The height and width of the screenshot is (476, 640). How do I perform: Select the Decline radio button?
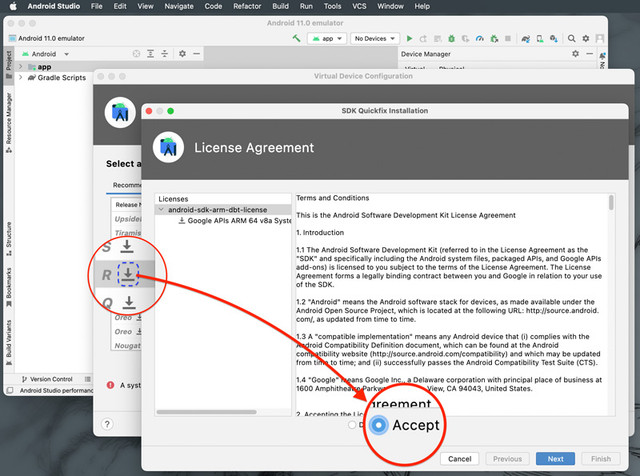352,425
